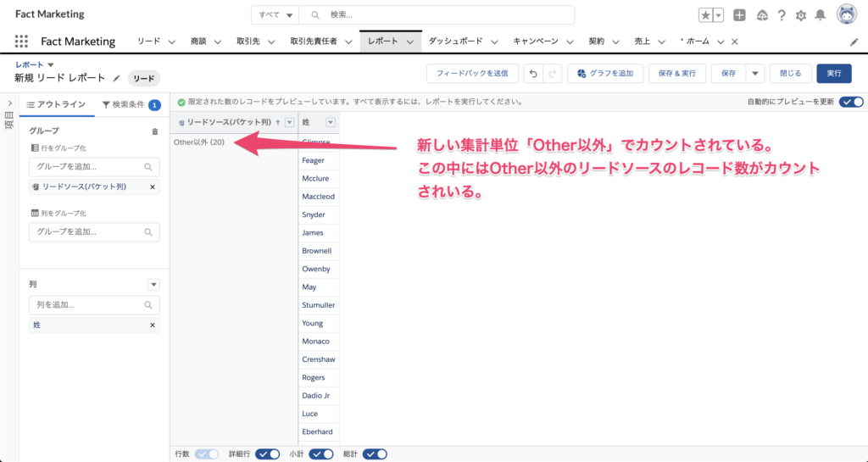Sort the リードソース(バケット列) column using the arrow
Screen dimensions: 868x462
tap(278, 123)
